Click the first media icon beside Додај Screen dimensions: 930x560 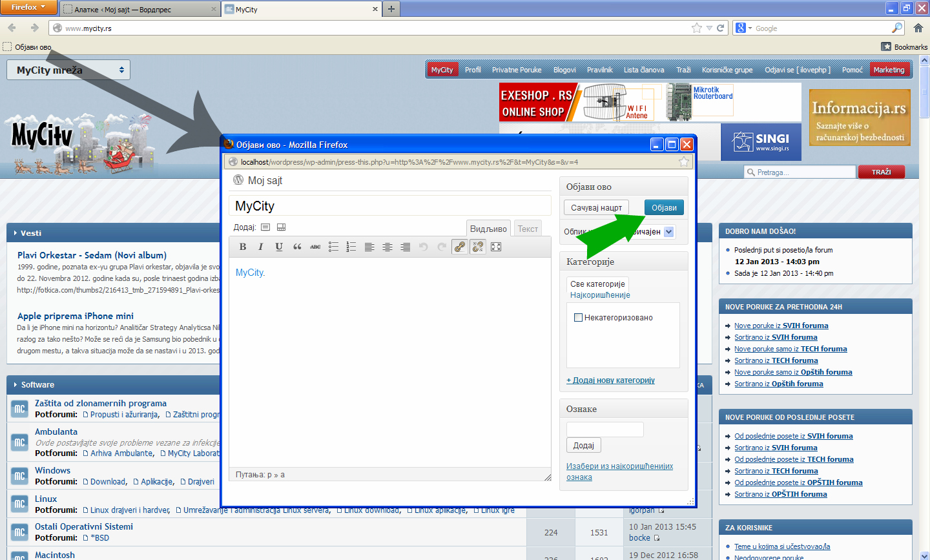[x=265, y=227]
